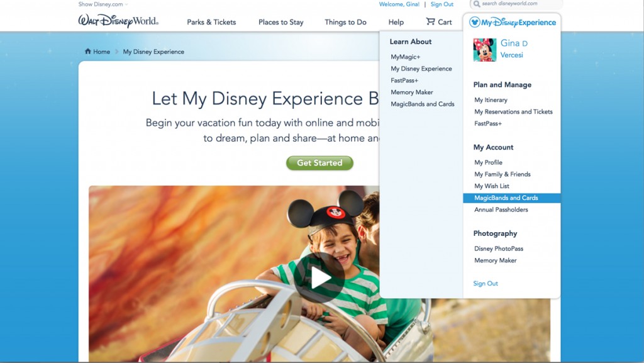Open My Family & Friends
This screenshot has height=363, width=644.
pyautogui.click(x=502, y=174)
